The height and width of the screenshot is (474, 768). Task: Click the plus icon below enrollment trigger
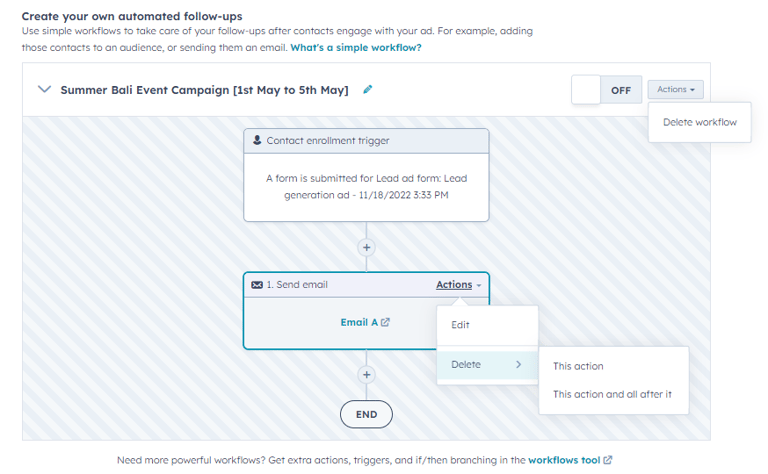[367, 246]
